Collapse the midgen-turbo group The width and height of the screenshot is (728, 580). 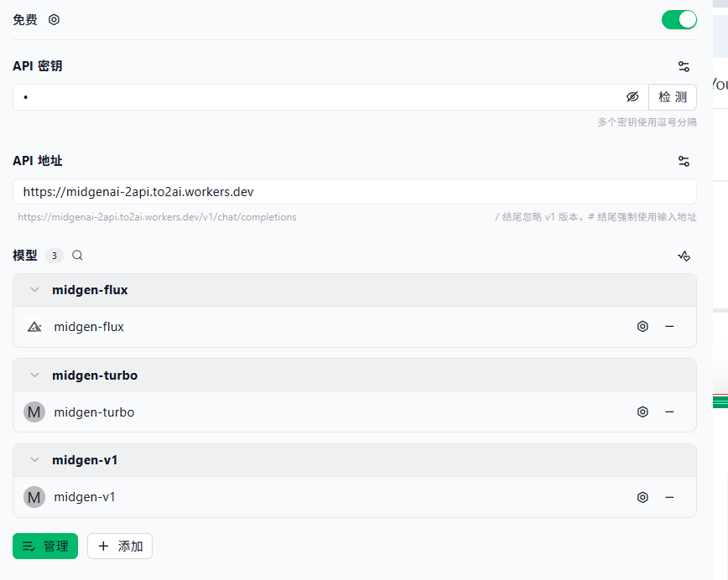tap(34, 375)
